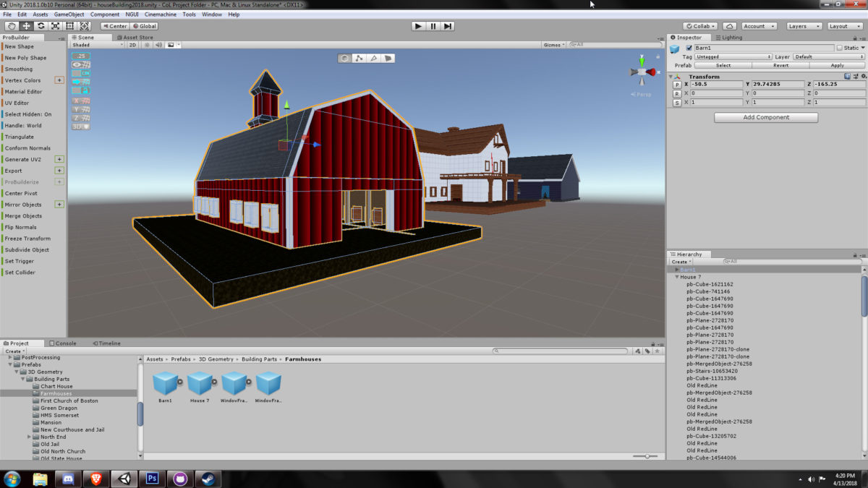
Task: Select the Hand tool in toolbar
Action: click(x=11, y=26)
